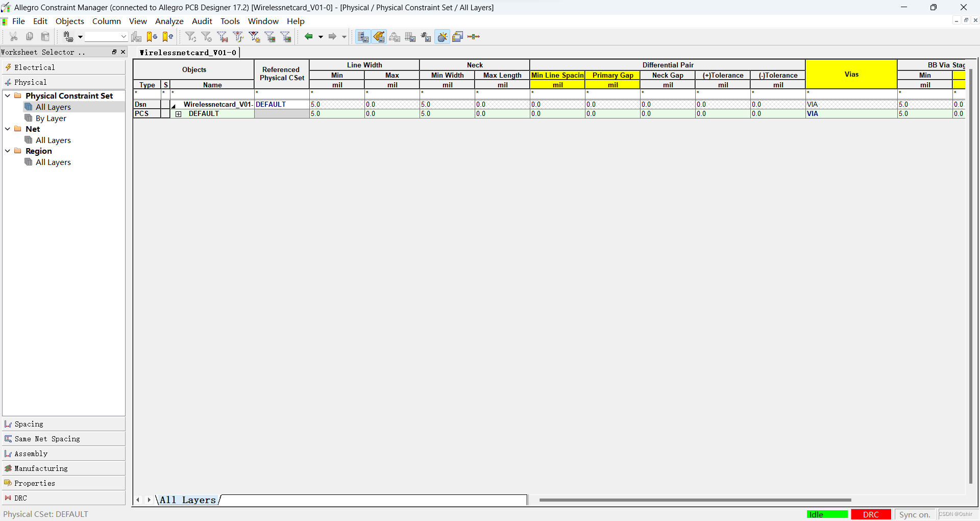980x521 pixels.
Task: Select By Layer under Physical Constraint Set
Action: tap(51, 118)
